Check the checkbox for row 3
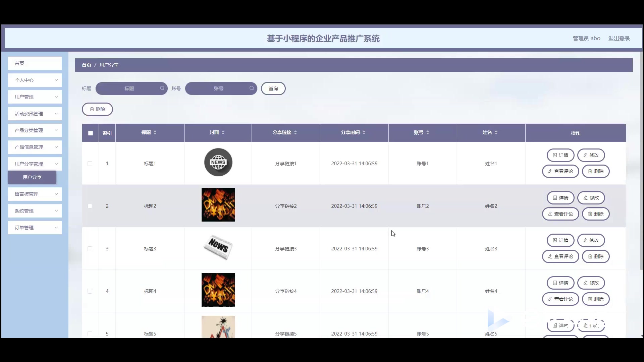This screenshot has width=644, height=362. click(90, 249)
